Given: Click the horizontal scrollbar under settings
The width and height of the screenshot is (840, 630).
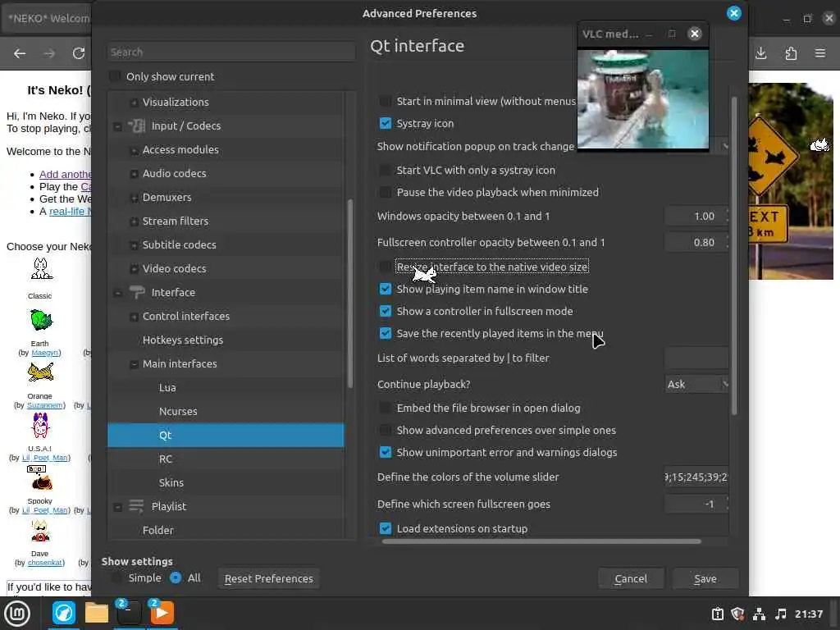Looking at the screenshot, I should tap(541, 541).
